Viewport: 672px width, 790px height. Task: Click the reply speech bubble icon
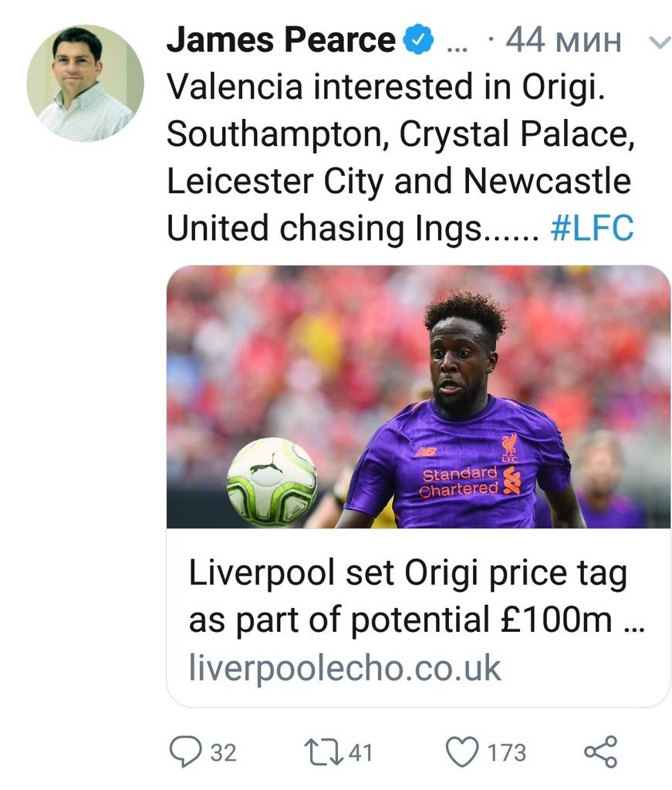[185, 751]
